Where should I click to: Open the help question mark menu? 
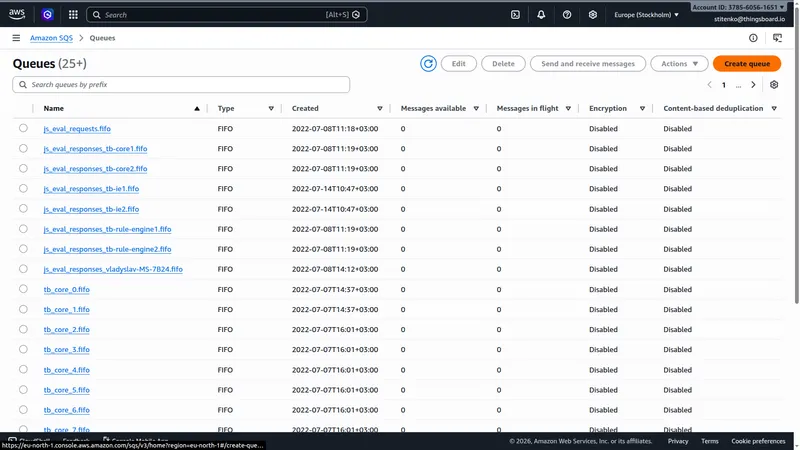[x=567, y=15]
